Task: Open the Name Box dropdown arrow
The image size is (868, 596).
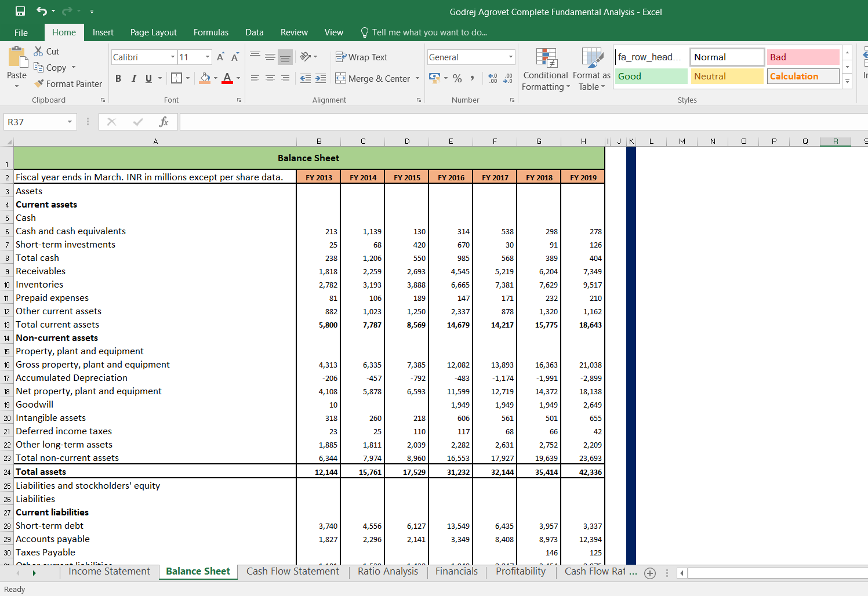Action: click(70, 122)
